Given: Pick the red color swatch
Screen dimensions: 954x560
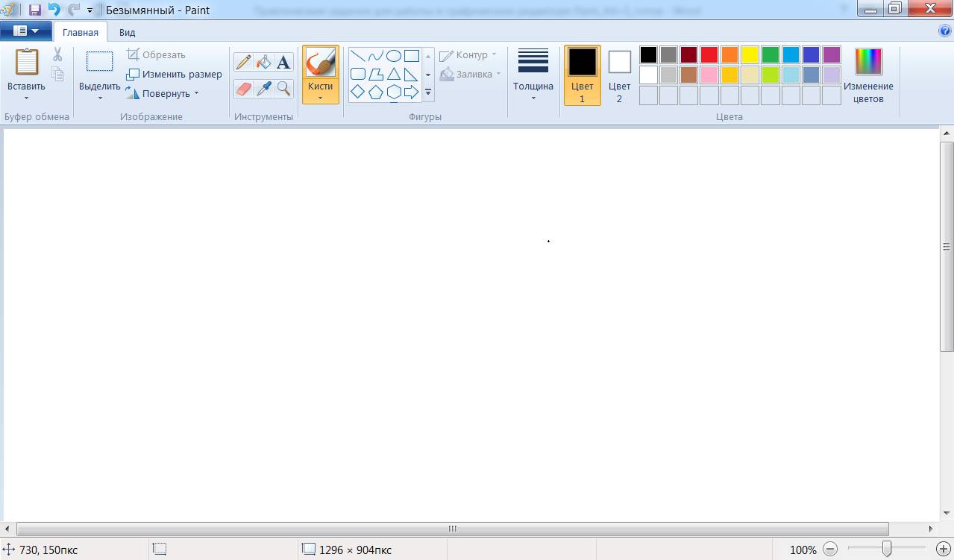Looking at the screenshot, I should click(709, 54).
